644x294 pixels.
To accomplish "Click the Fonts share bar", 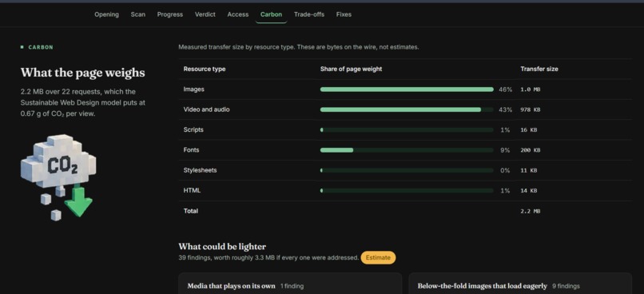I will tap(407, 150).
